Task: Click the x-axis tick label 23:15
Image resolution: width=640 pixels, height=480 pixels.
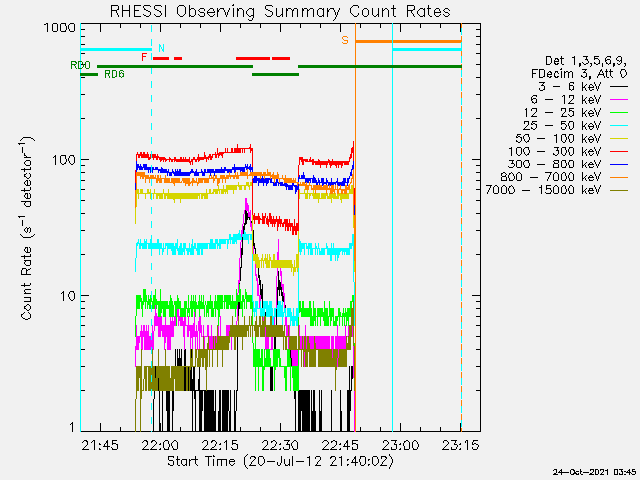Action: [x=460, y=445]
